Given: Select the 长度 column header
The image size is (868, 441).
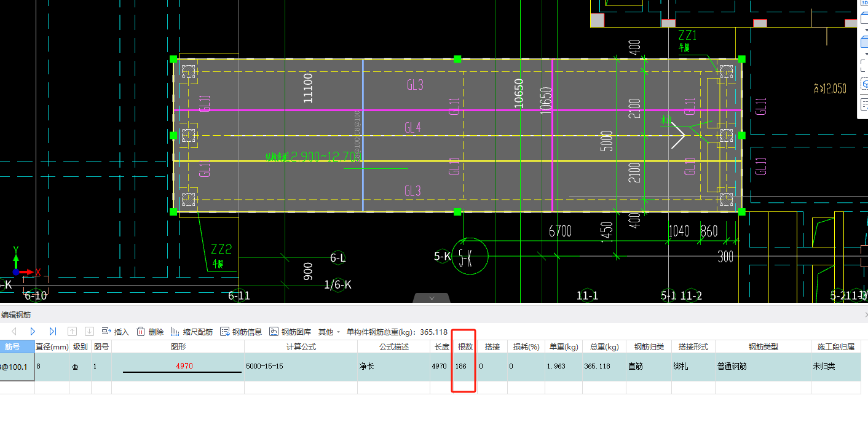Looking at the screenshot, I should pos(441,346).
